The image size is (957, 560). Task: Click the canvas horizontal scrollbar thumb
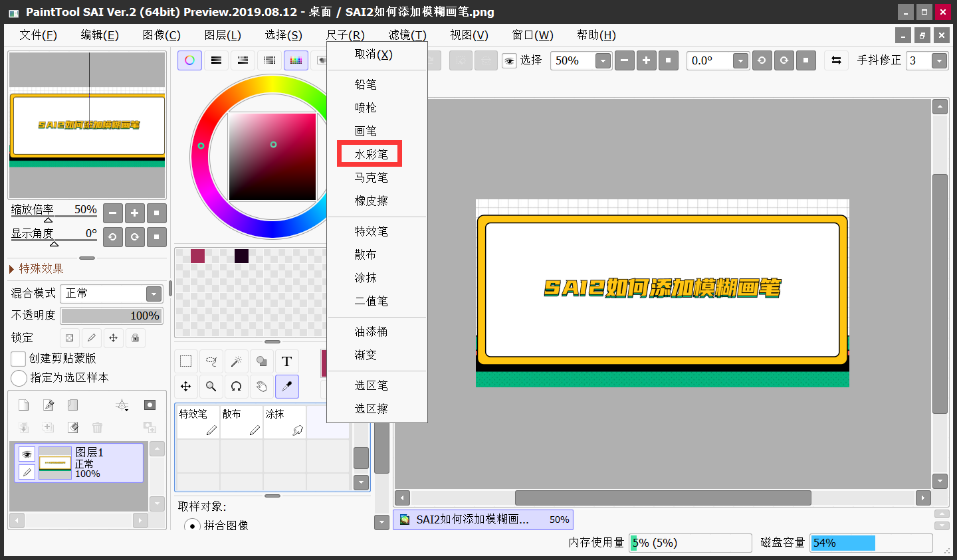[663, 498]
